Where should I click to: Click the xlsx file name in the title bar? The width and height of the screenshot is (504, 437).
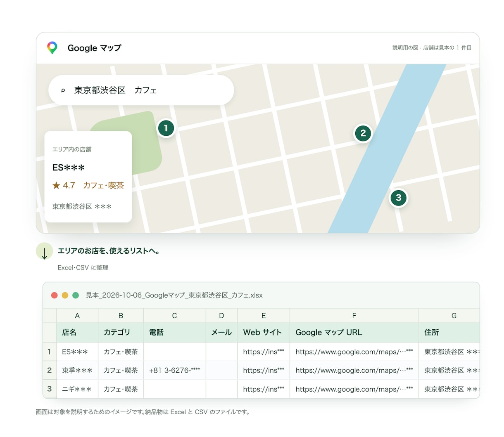174,295
